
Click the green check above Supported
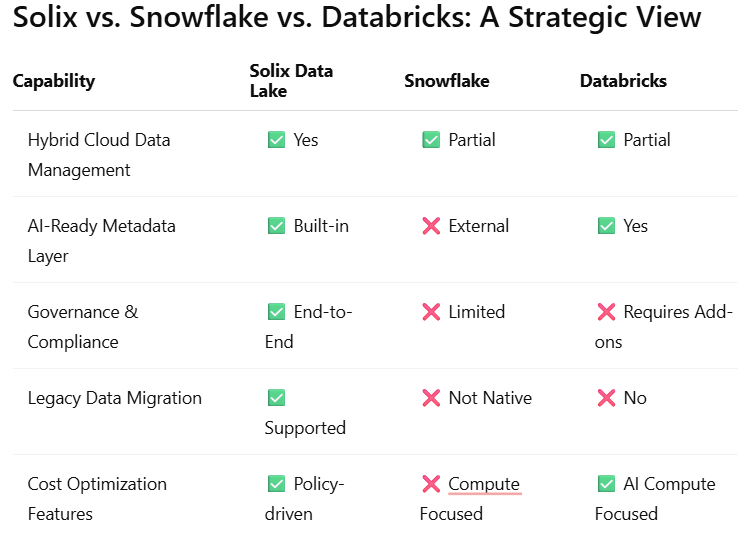(276, 398)
